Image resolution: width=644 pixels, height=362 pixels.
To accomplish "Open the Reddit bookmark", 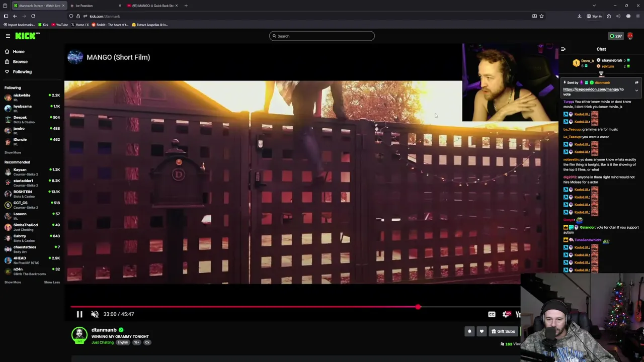I will click(x=111, y=25).
